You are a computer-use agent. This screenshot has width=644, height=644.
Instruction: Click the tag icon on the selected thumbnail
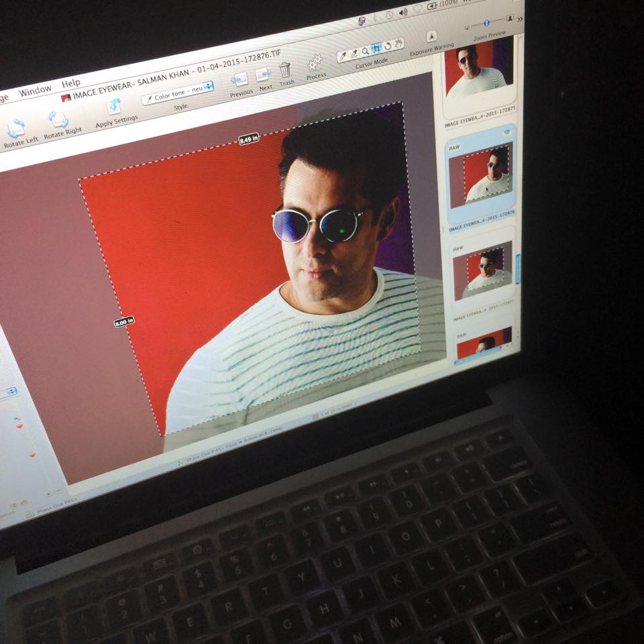pyautogui.click(x=507, y=132)
